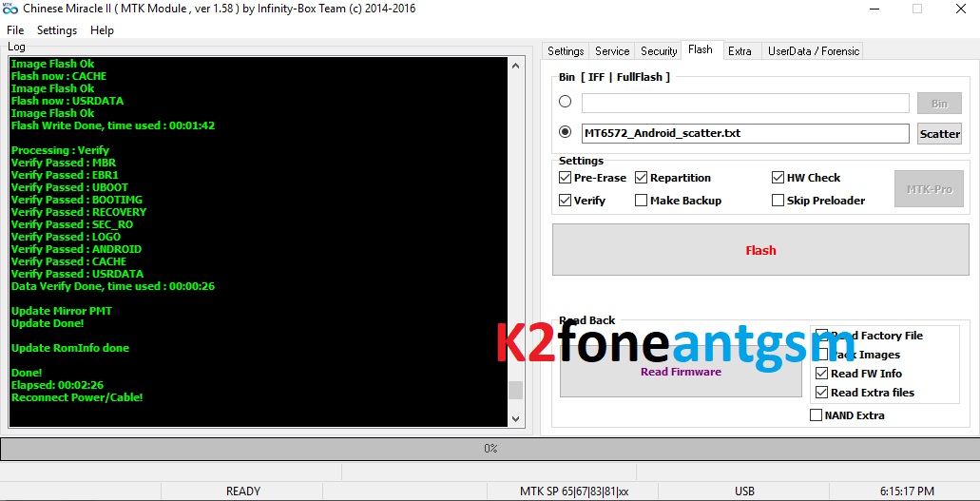Click the 'Update Mirror PMT' log line
The width and height of the screenshot is (980, 501).
61,311
